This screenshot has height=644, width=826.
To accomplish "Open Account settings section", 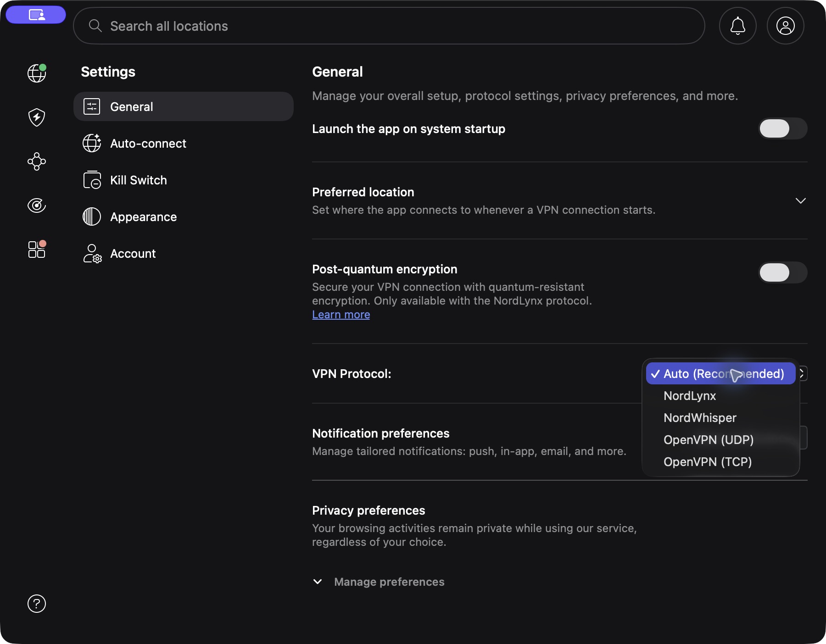I will [x=184, y=253].
